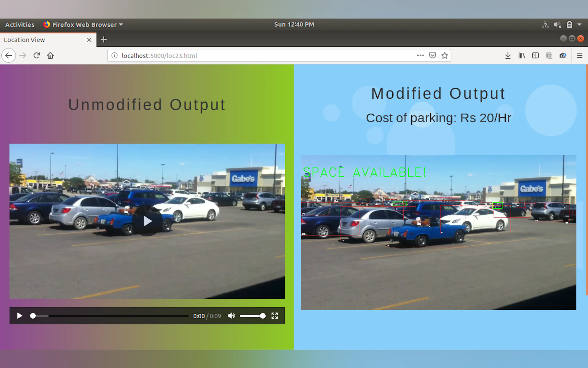Open the Downloads panel
The image size is (588, 368).
(x=508, y=55)
